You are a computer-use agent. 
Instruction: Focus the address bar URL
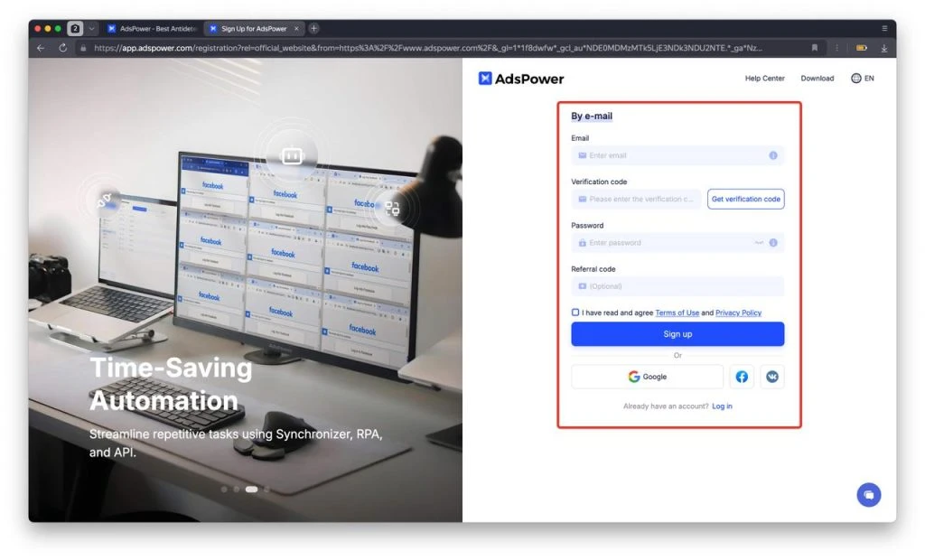(x=427, y=48)
